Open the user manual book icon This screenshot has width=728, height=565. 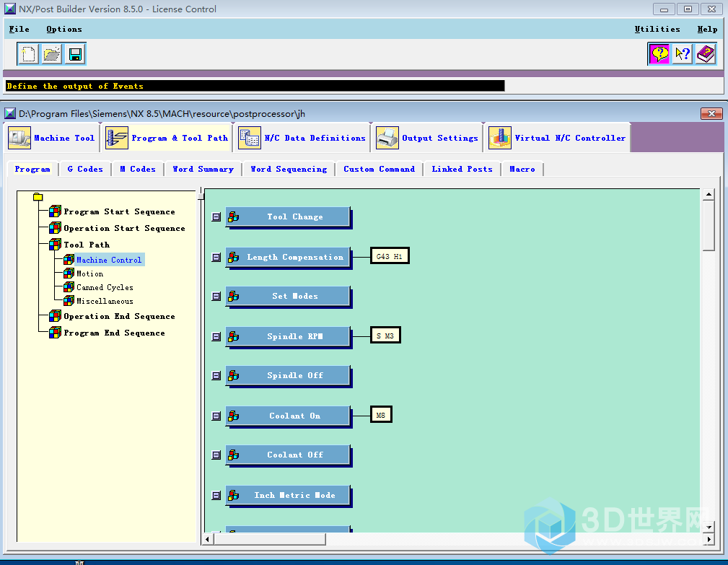(706, 54)
